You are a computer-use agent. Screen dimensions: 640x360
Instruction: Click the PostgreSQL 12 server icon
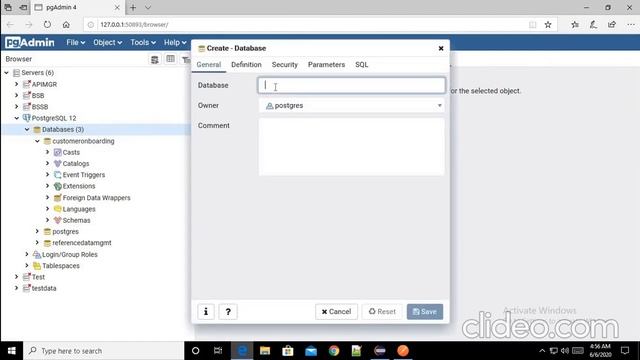[27, 118]
